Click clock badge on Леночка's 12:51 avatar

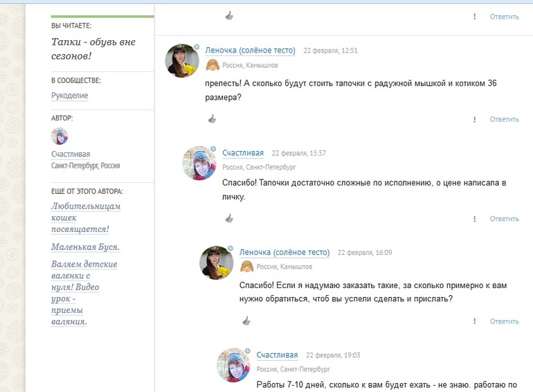pyautogui.click(x=197, y=46)
